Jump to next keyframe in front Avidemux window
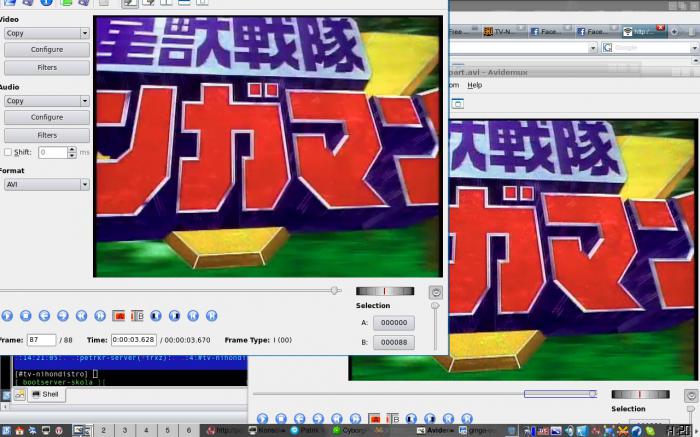The image size is (700, 437). click(100, 316)
